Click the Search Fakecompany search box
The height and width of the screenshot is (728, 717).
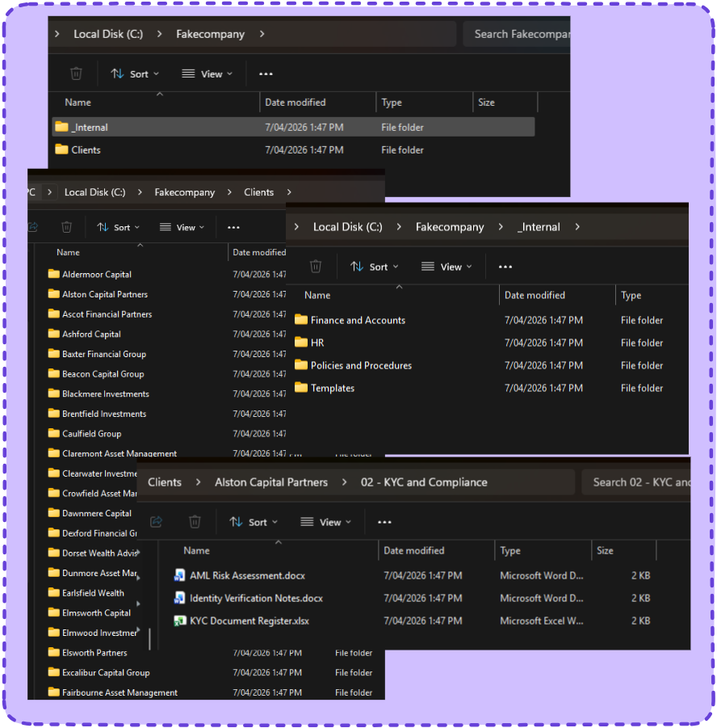pos(517,34)
